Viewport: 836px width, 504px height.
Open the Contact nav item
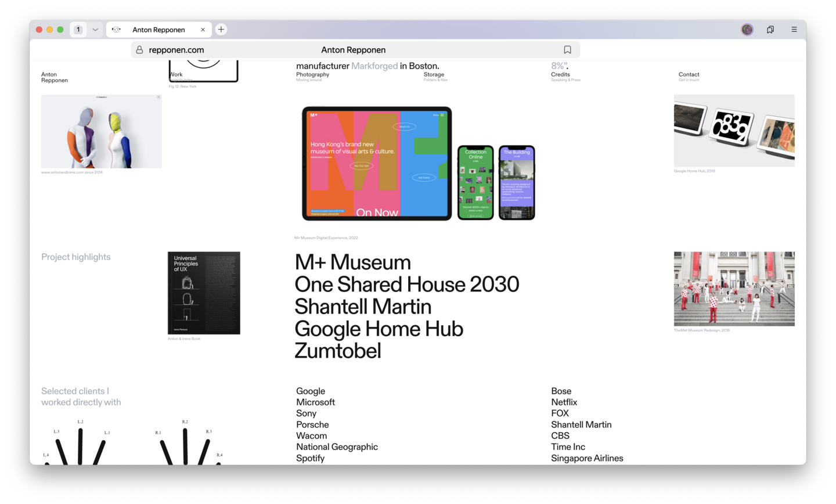coord(689,74)
